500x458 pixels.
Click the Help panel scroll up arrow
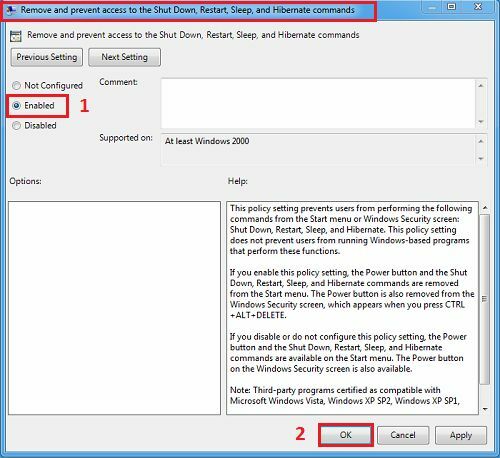point(485,208)
